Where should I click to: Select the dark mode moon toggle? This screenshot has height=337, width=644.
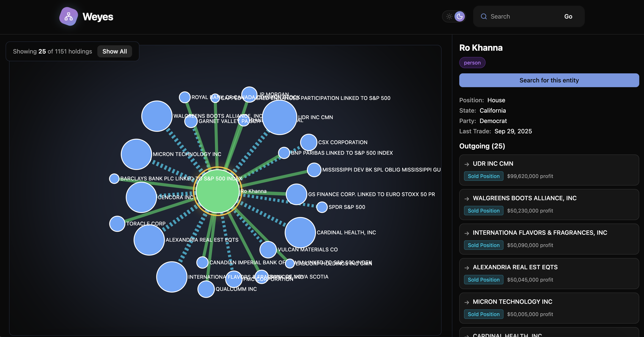point(459,16)
